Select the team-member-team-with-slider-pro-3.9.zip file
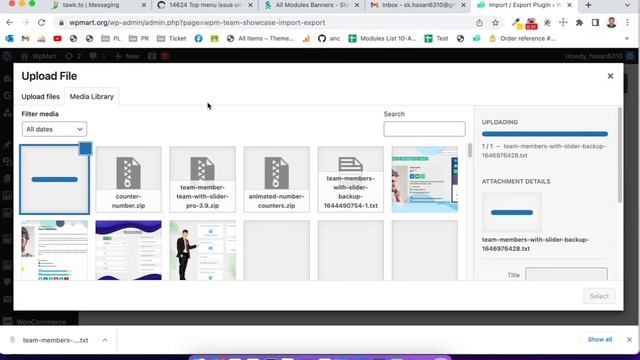 pyautogui.click(x=202, y=180)
